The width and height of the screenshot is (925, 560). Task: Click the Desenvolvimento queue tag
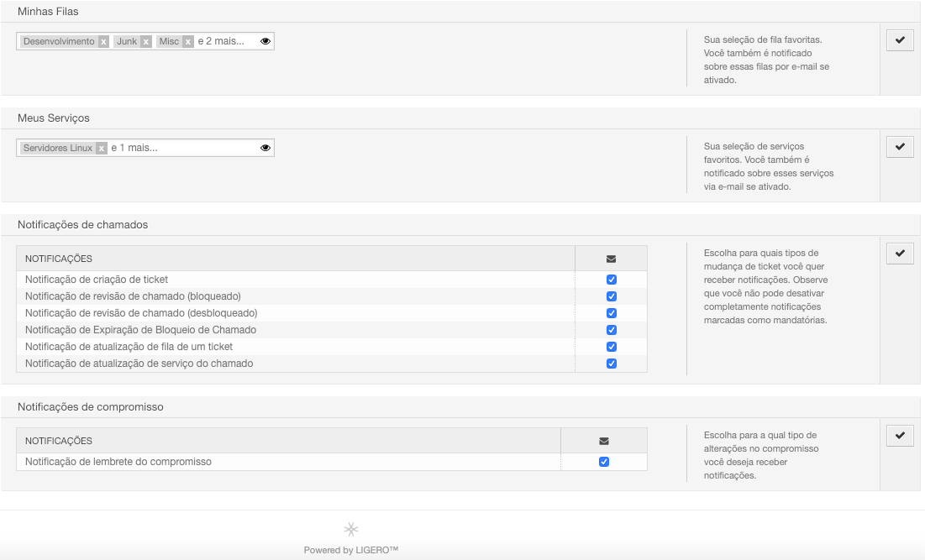pyautogui.click(x=59, y=41)
